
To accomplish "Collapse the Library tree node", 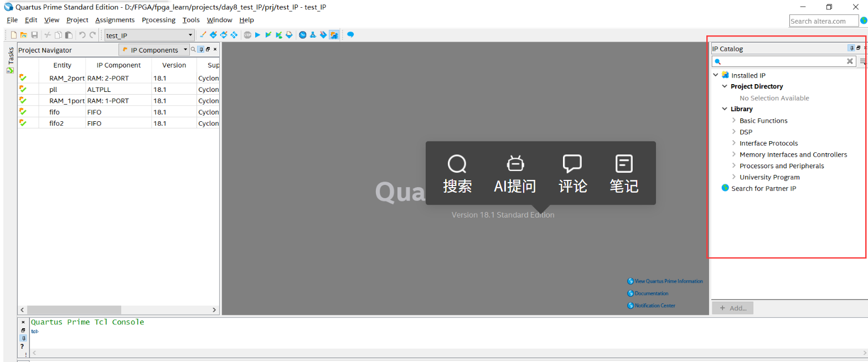I will tap(725, 109).
